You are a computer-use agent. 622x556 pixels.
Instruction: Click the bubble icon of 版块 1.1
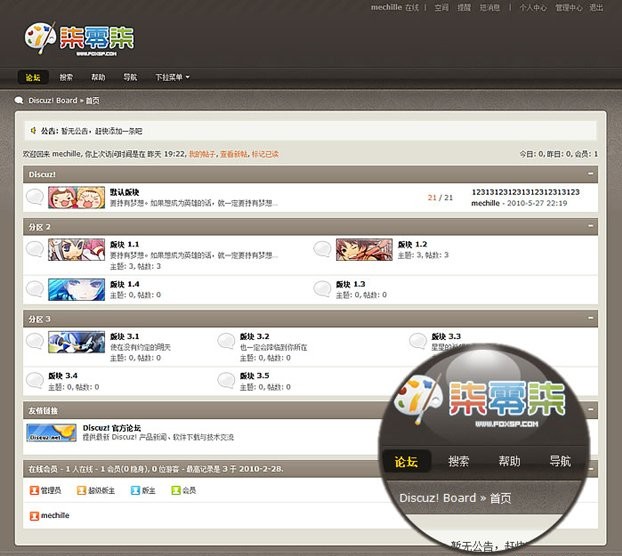(35, 249)
